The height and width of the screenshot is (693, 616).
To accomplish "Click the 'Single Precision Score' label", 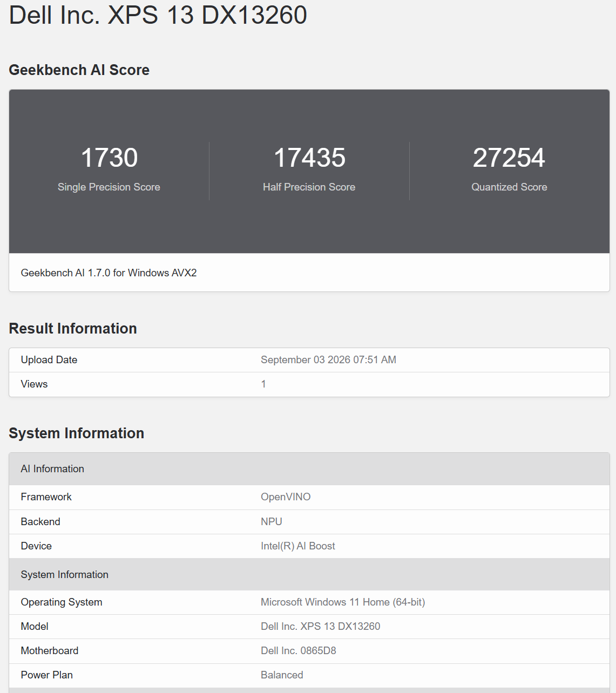I will [109, 187].
